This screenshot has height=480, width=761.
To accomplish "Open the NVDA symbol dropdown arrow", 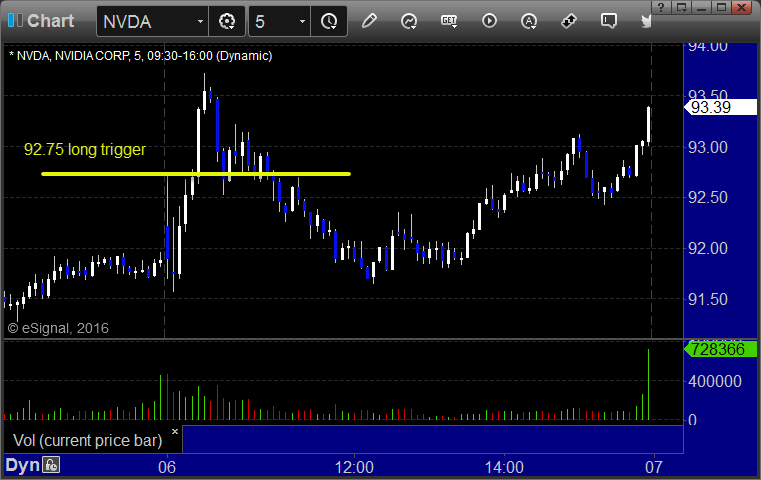I will pos(200,21).
